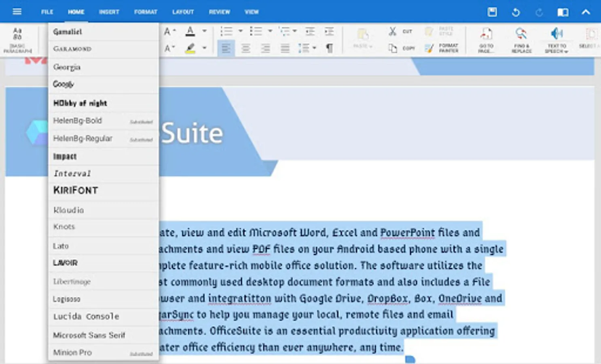Image resolution: width=601 pixels, height=364 pixels.
Task: Save the document with the floppy icon
Action: coord(492,12)
